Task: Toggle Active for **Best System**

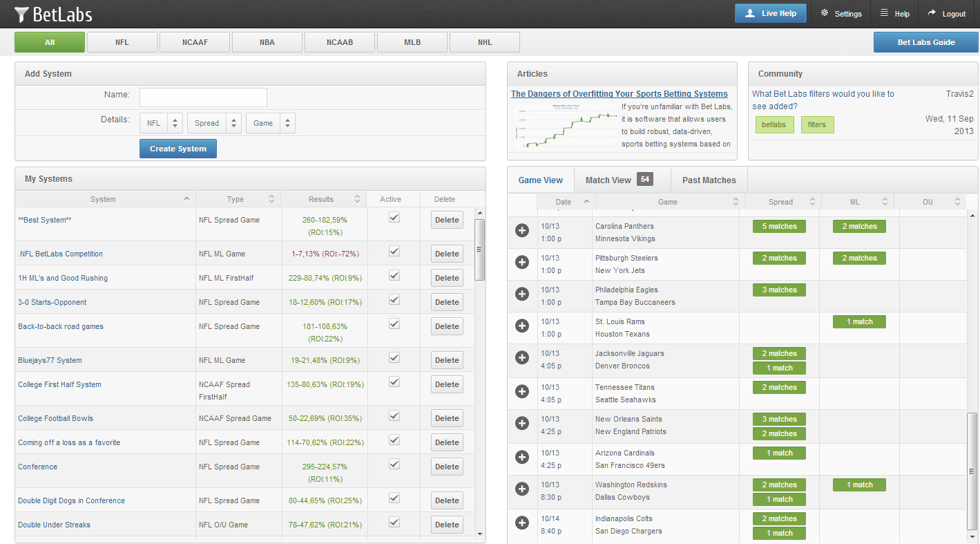Action: point(394,217)
